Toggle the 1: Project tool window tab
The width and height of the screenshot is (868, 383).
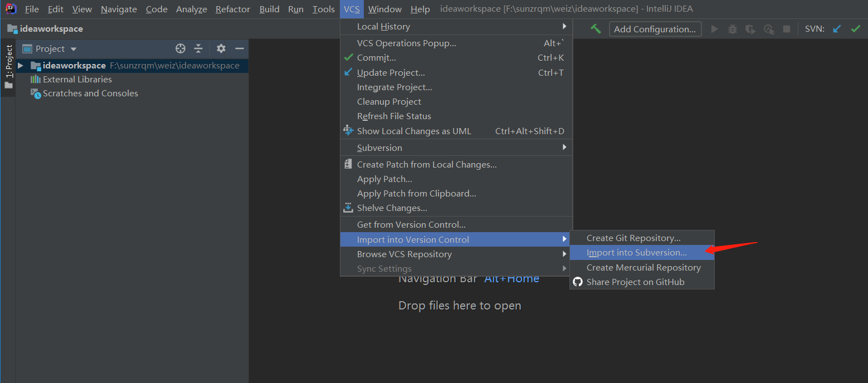[x=8, y=67]
